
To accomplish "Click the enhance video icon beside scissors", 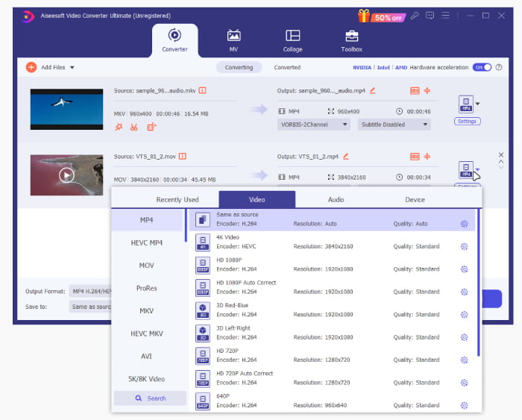I will 151,127.
